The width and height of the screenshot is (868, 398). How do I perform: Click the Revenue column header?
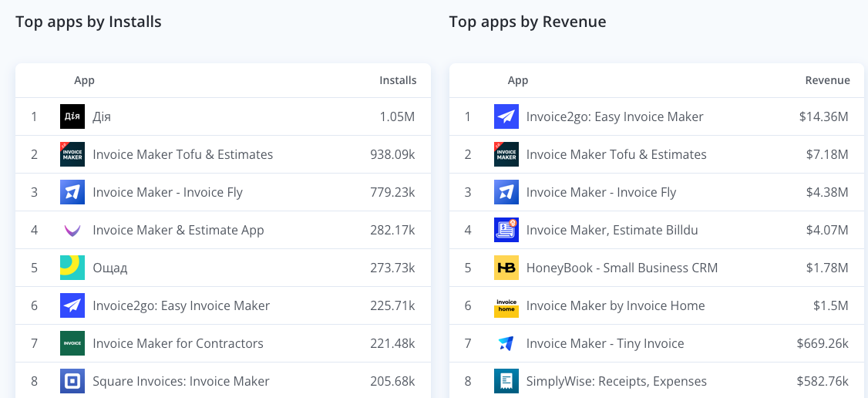(x=828, y=80)
